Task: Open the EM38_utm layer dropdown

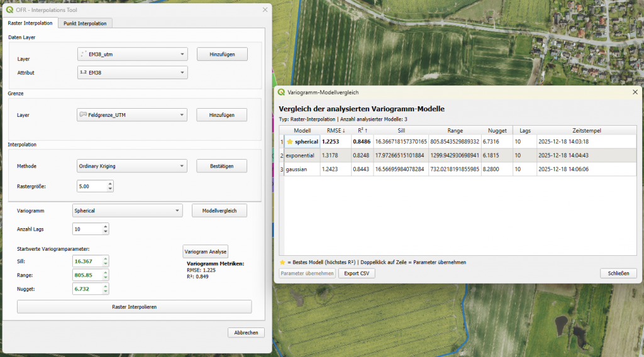Action: click(132, 54)
